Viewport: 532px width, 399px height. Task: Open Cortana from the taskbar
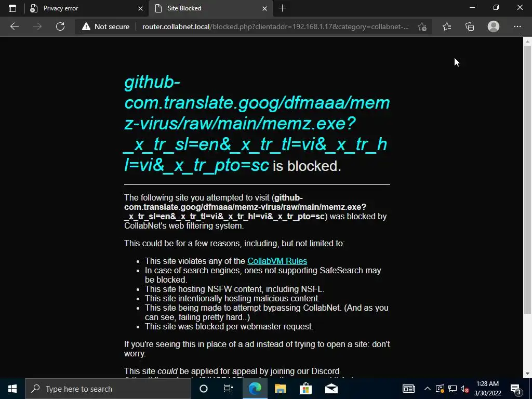tap(204, 389)
